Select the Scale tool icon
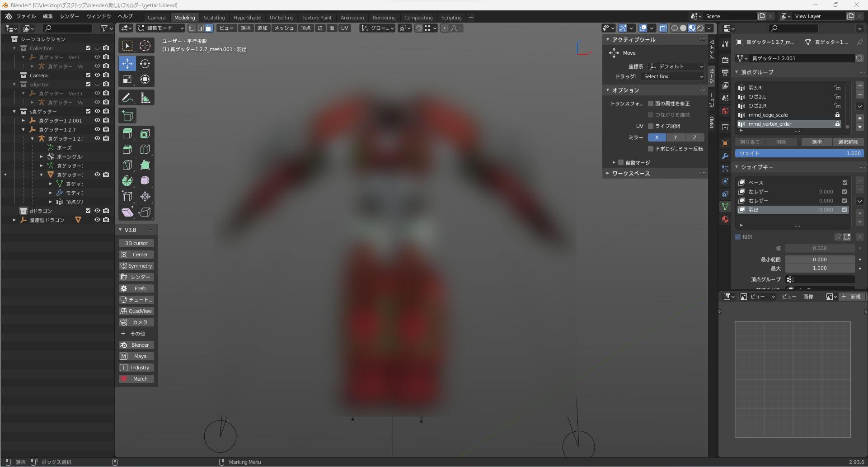This screenshot has width=868, height=467. pos(127,80)
